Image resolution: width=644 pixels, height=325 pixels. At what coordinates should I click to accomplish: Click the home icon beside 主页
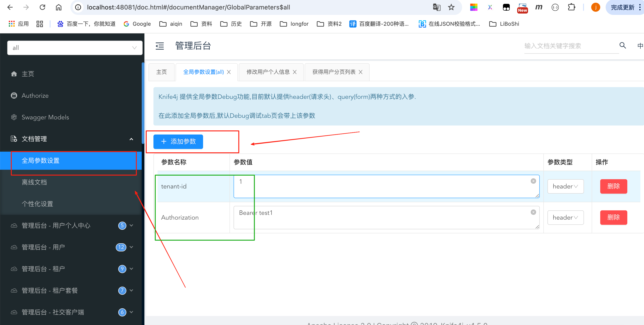coord(14,74)
